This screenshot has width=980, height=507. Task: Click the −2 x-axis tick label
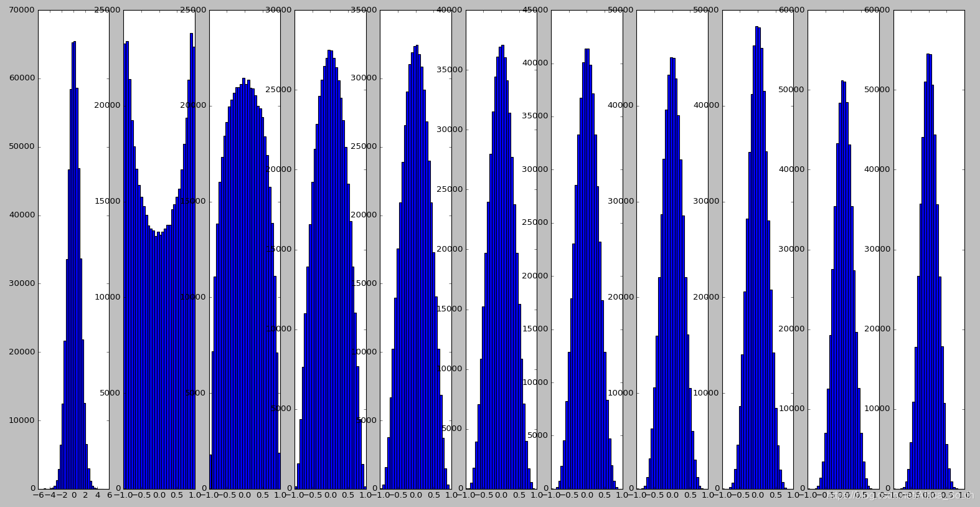(61, 496)
